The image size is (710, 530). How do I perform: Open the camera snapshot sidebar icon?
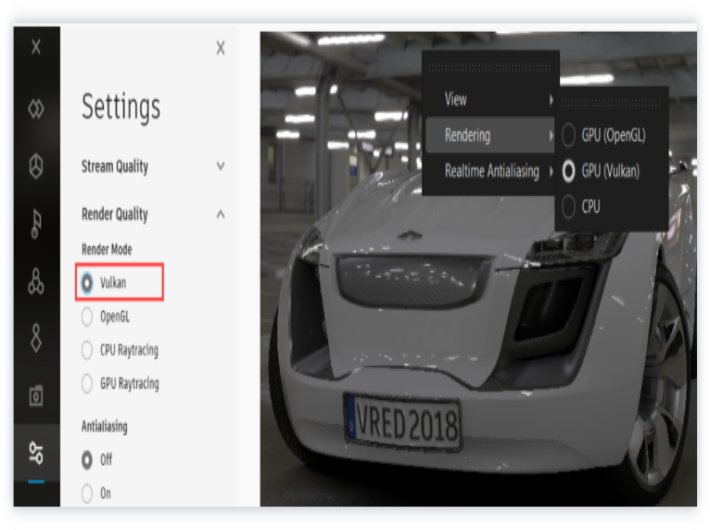point(36,396)
